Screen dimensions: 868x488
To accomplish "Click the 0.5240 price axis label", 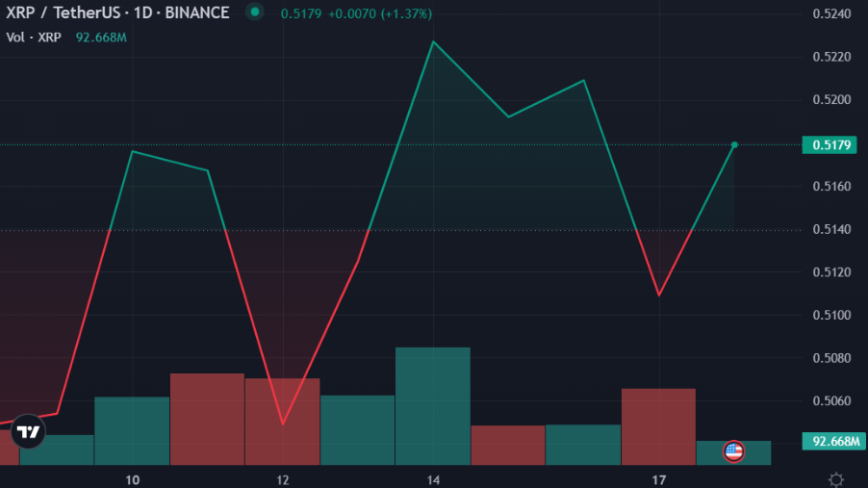I will pos(831,13).
